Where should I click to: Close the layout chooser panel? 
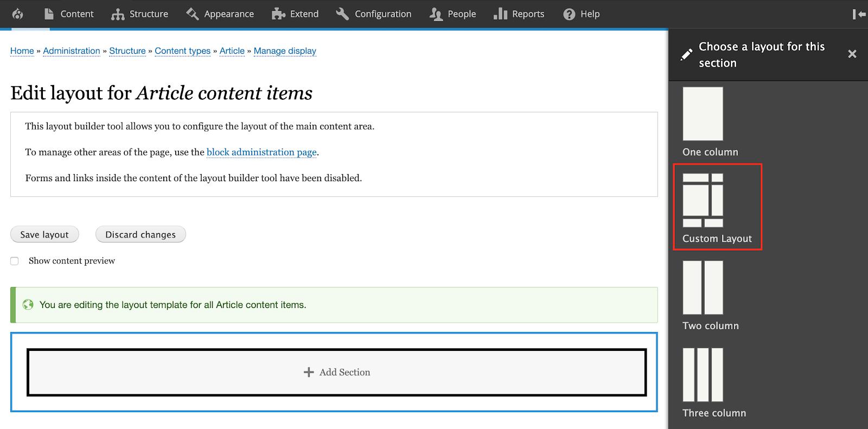click(852, 54)
